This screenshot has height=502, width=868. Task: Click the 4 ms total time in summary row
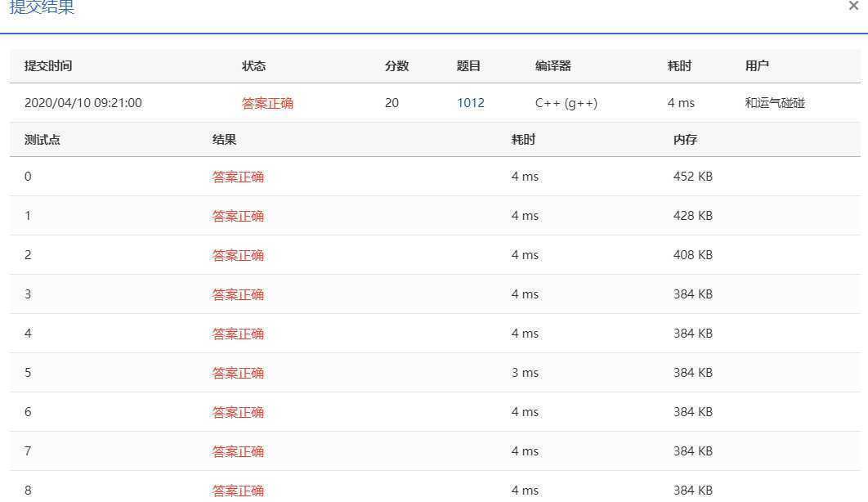pos(681,103)
